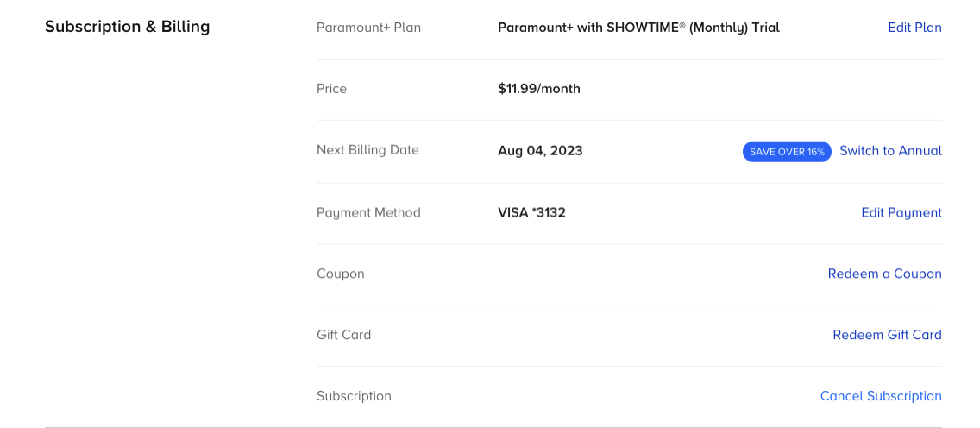Image resolution: width=980 pixels, height=428 pixels.
Task: Click the Next Billing Date label
Action: tap(367, 150)
